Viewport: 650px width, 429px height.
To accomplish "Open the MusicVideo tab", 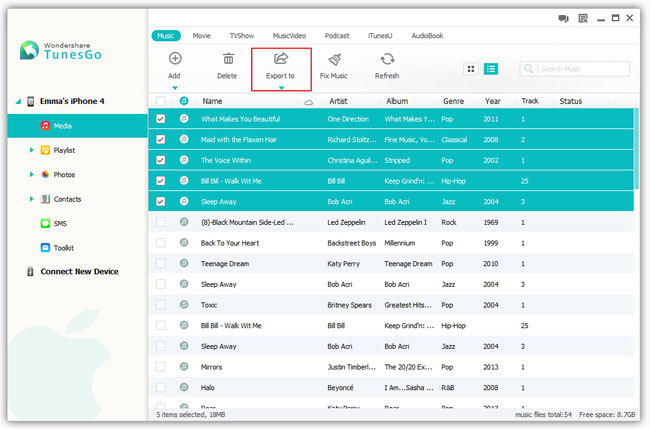I will tap(289, 36).
